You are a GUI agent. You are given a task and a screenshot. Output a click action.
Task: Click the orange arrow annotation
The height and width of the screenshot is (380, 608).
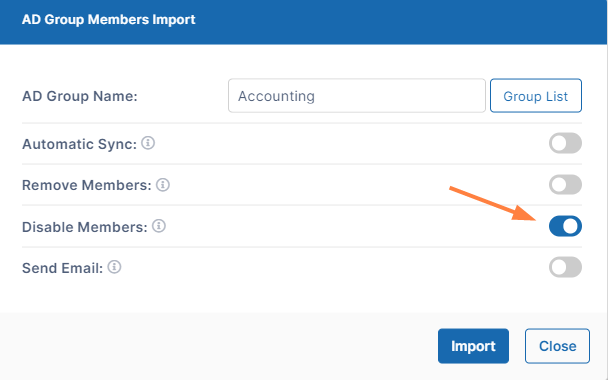(492, 204)
